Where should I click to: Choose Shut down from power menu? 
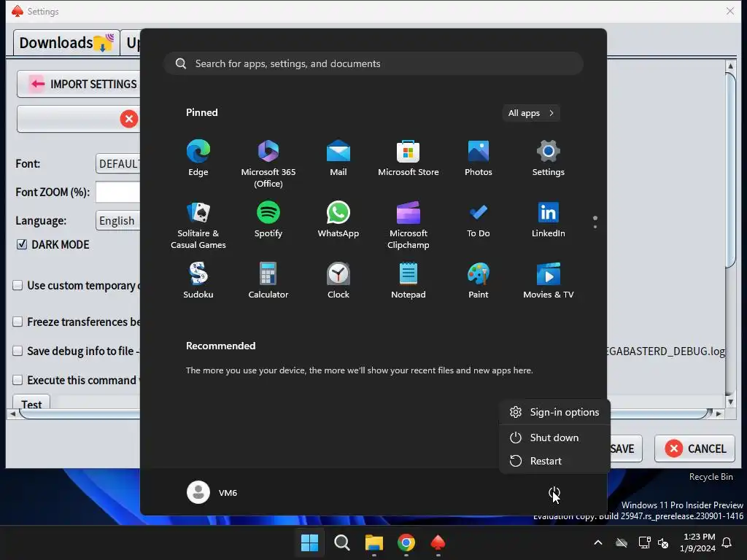554,437
